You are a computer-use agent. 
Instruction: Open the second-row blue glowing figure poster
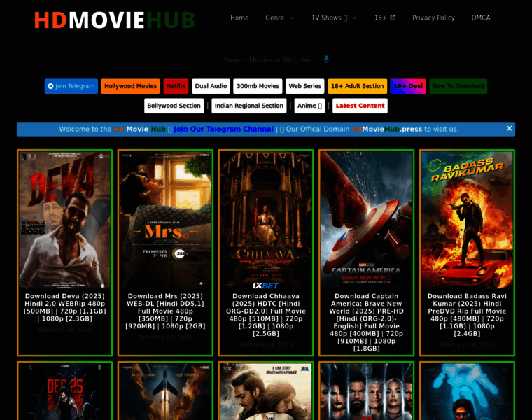[x=467, y=391]
